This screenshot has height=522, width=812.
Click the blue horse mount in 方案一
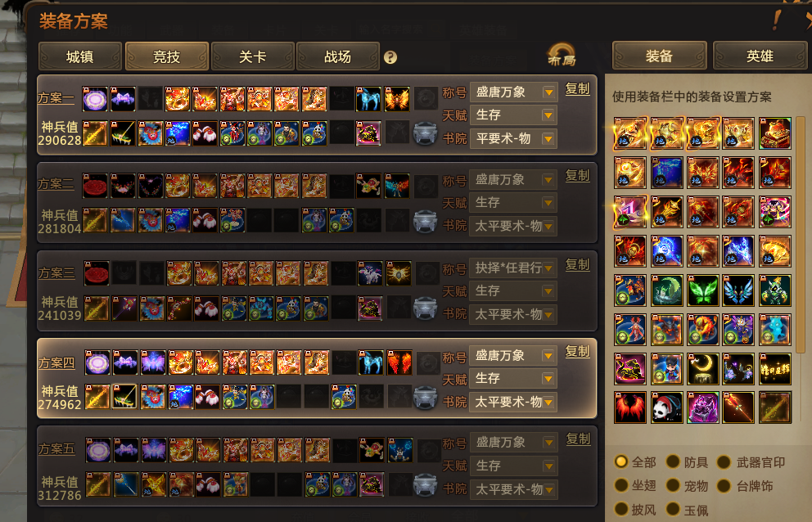pos(368,99)
